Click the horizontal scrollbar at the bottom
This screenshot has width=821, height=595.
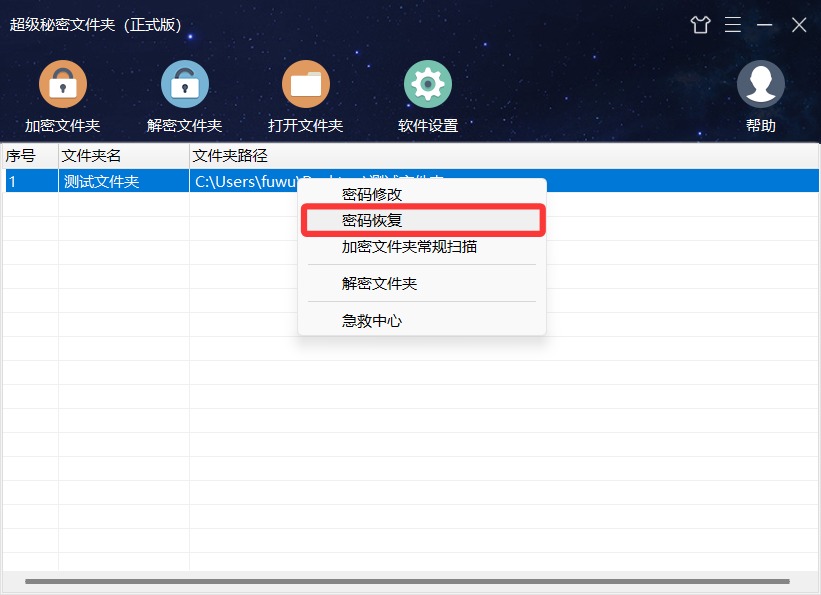click(407, 581)
